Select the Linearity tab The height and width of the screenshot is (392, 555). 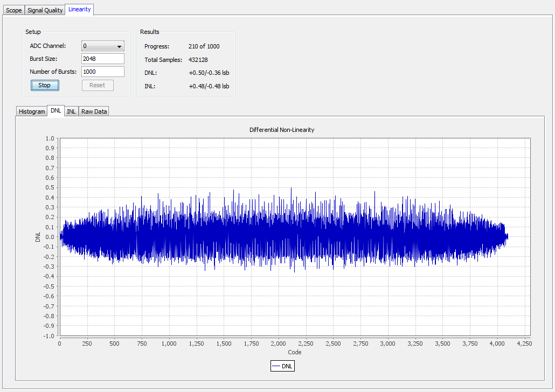pyautogui.click(x=80, y=10)
